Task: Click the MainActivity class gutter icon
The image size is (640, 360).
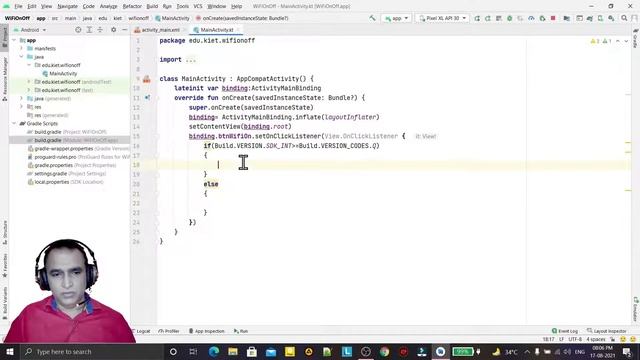Action: [147, 79]
